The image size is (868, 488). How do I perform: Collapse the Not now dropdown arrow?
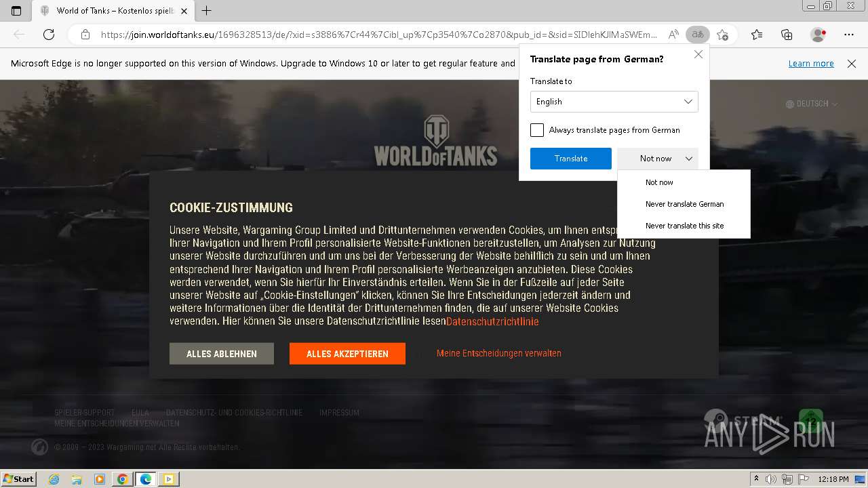(689, 159)
